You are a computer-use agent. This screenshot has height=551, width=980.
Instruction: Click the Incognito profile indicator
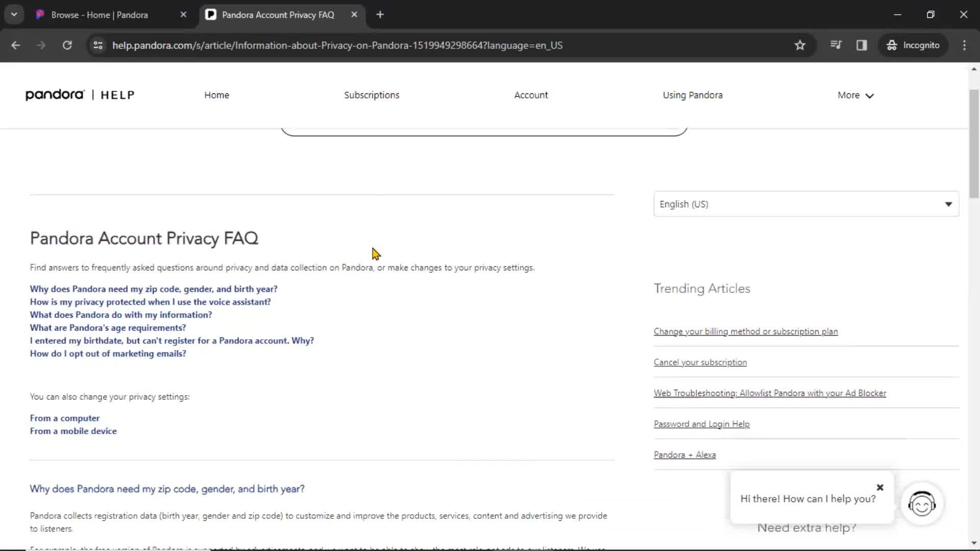(913, 45)
